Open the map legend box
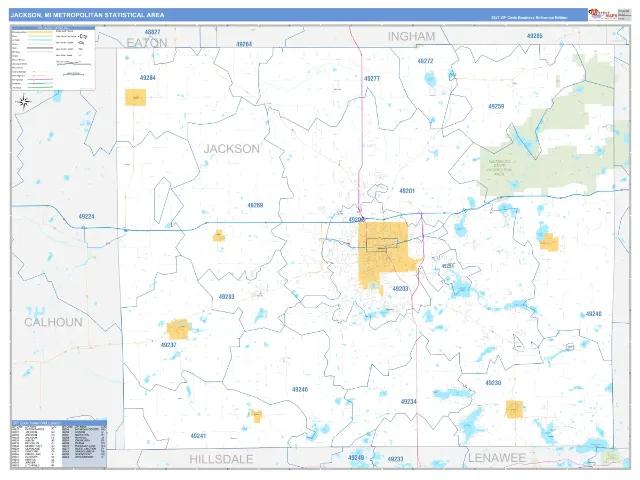Image resolution: width=640 pixels, height=480 pixels. (x=53, y=58)
